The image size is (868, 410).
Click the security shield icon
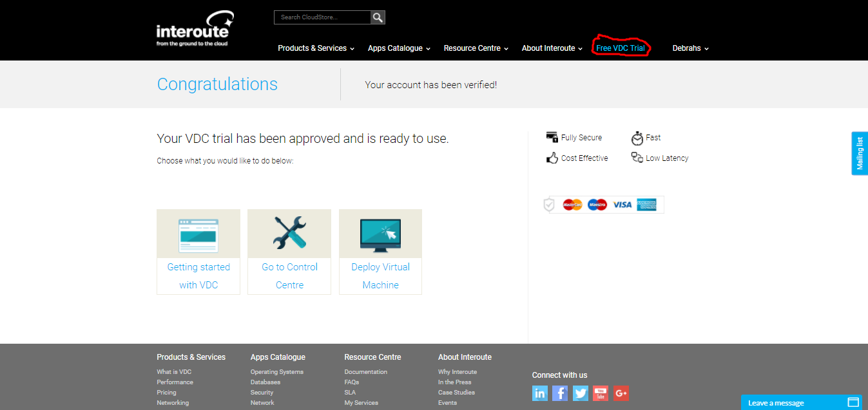click(x=549, y=205)
